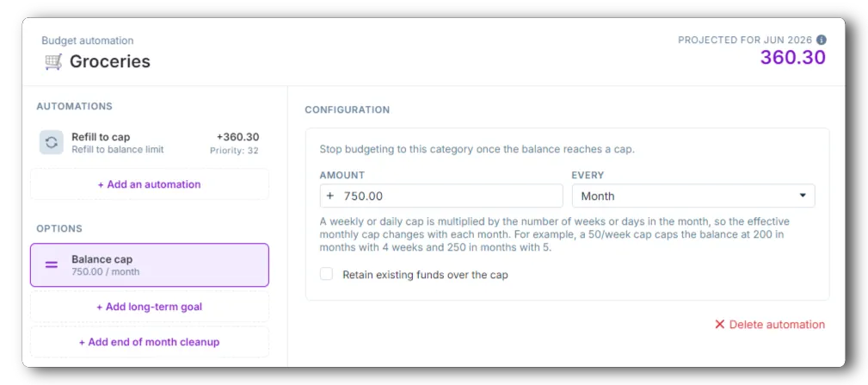Click the red X delete icon
The width and height of the screenshot is (868, 385).
tap(719, 325)
